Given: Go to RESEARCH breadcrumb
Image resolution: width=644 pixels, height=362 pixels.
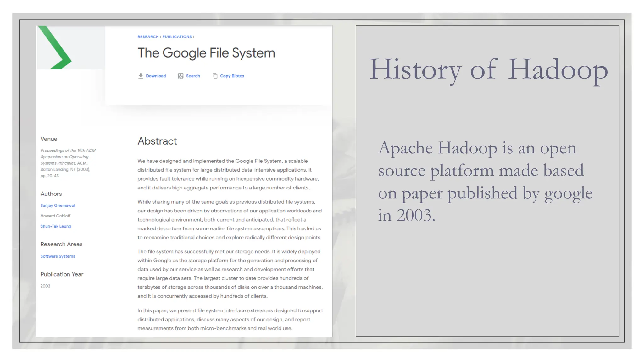Looking at the screenshot, I should tap(148, 37).
